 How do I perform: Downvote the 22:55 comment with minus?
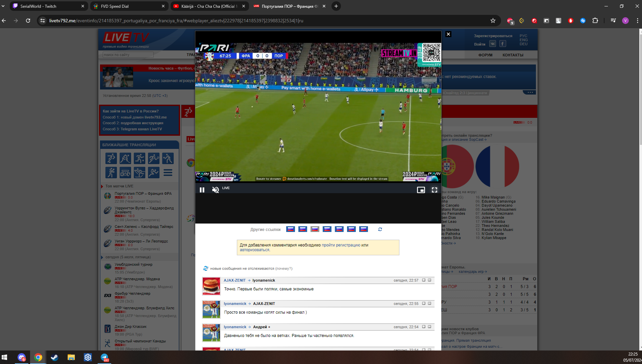pos(429,304)
